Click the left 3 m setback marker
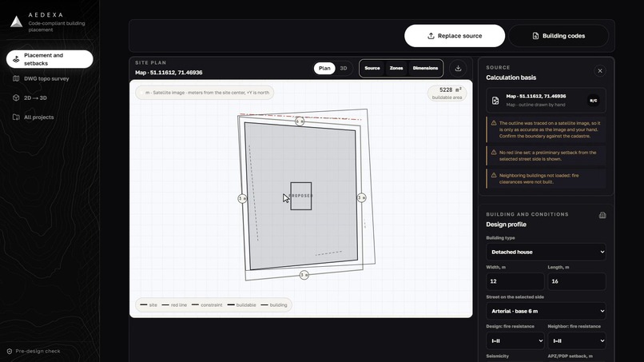Screen dimensions: 644x362 242,198
